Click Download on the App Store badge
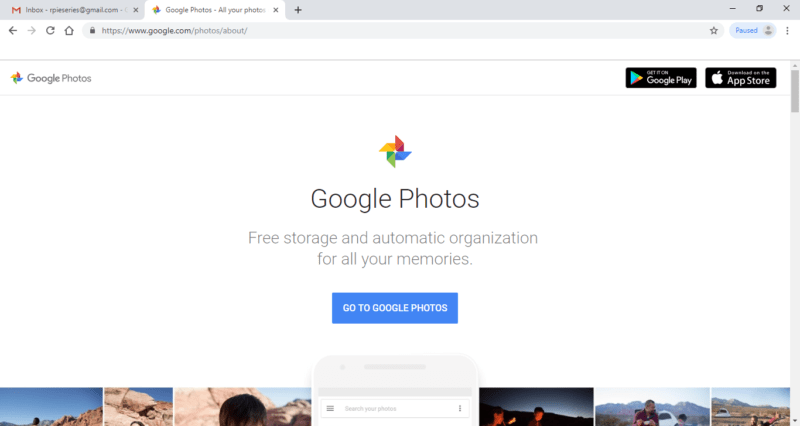800x426 pixels. (x=741, y=78)
